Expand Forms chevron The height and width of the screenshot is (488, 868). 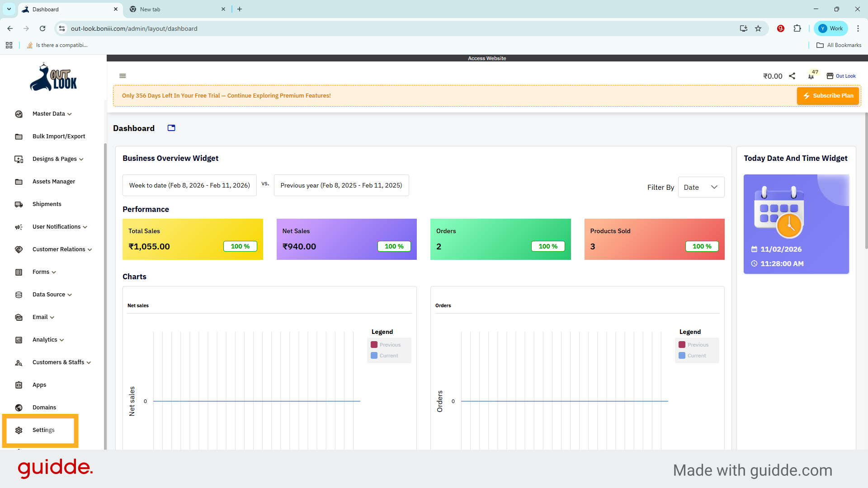coord(54,272)
